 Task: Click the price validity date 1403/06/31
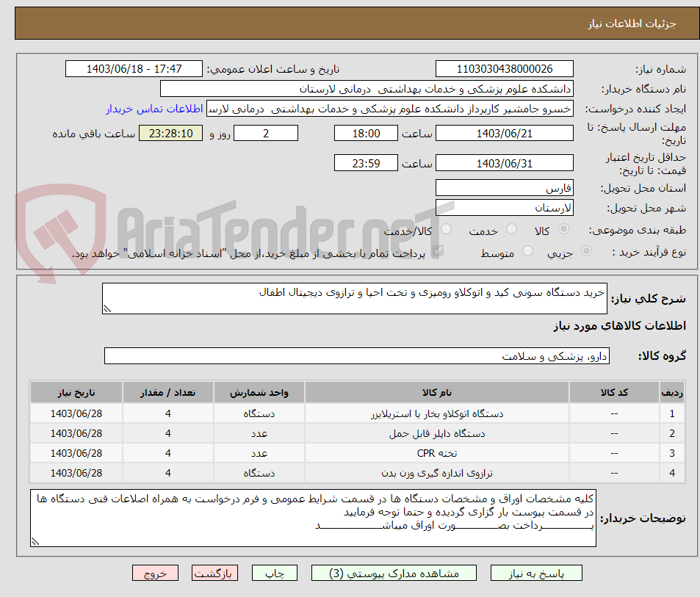pyautogui.click(x=505, y=163)
